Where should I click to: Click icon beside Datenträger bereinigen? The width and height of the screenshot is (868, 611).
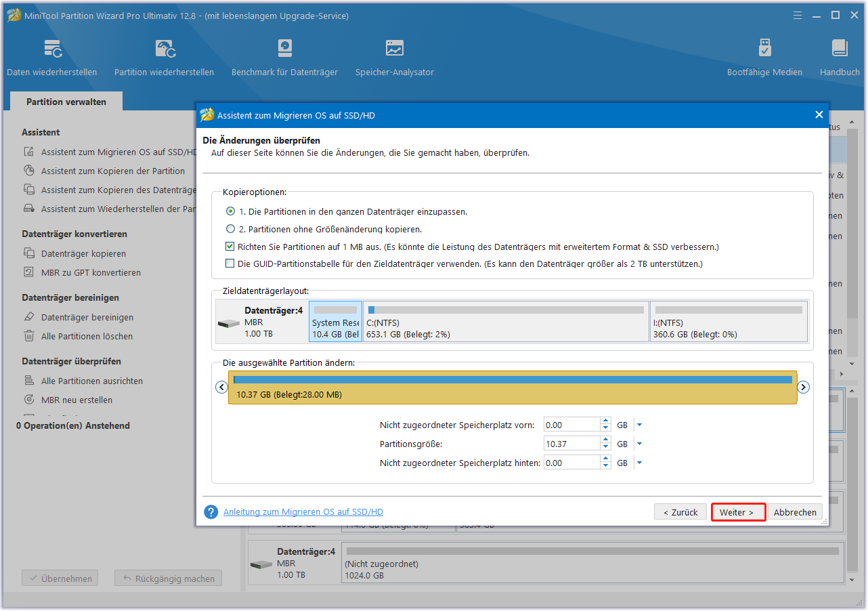(29, 317)
